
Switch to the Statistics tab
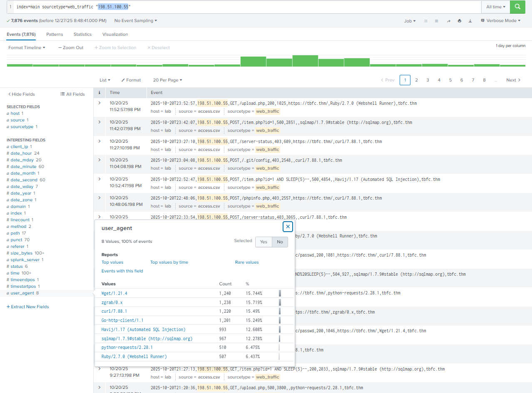82,35
